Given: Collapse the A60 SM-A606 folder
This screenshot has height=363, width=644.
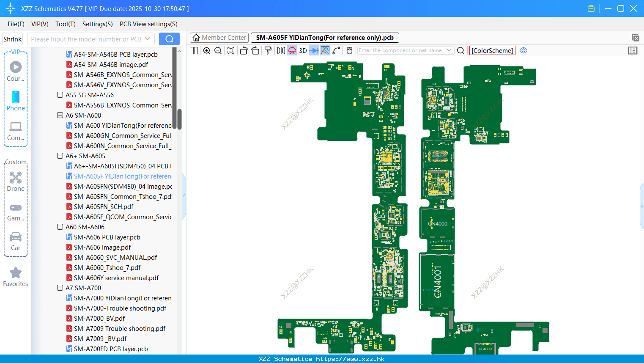Looking at the screenshot, I should (60, 227).
